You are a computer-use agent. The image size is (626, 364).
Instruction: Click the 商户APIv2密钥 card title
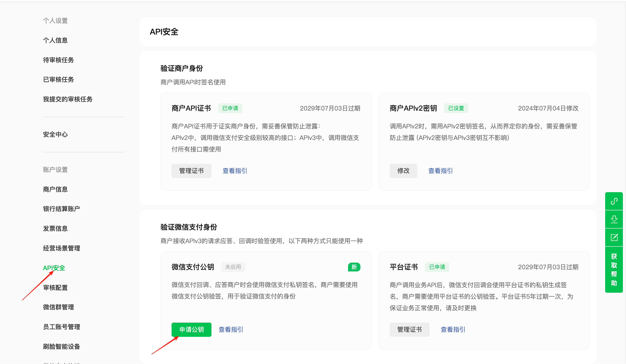coord(413,108)
